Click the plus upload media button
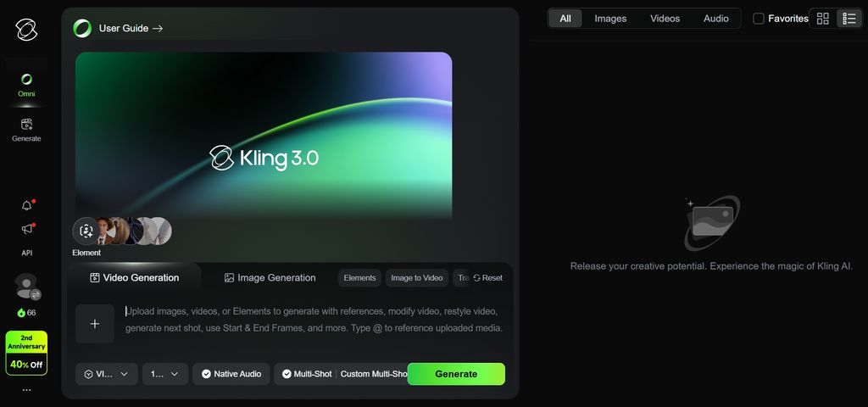This screenshot has width=868, height=407. click(95, 324)
